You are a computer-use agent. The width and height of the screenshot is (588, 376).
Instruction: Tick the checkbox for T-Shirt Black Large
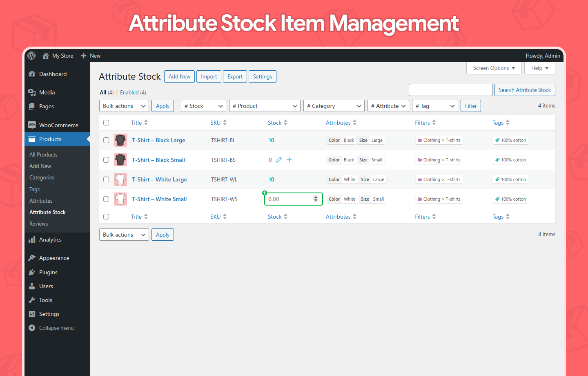pyautogui.click(x=106, y=140)
